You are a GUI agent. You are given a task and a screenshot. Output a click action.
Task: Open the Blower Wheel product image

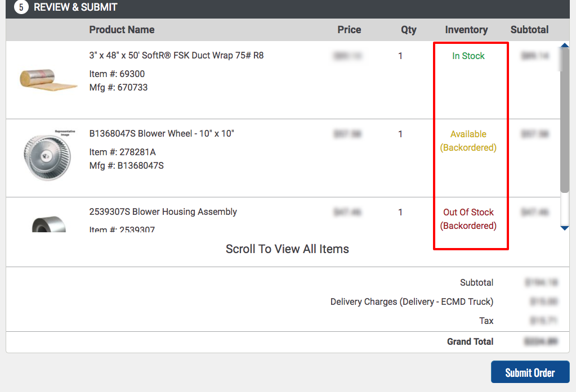coord(48,156)
